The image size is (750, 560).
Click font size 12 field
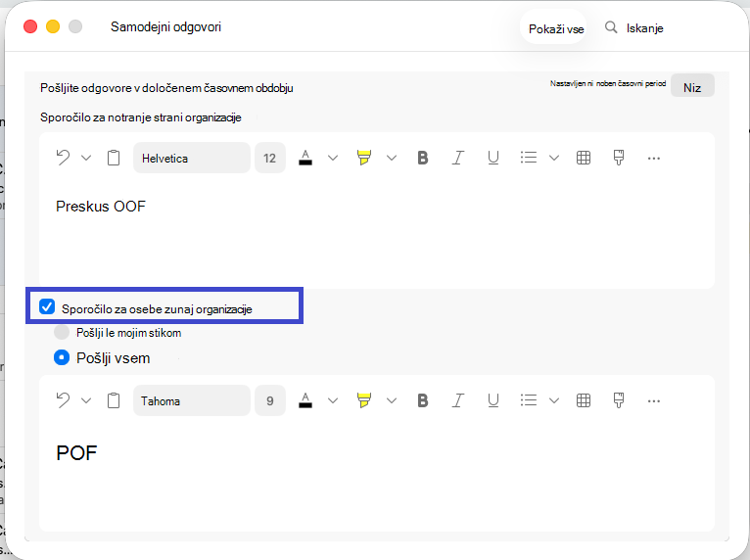coord(270,158)
